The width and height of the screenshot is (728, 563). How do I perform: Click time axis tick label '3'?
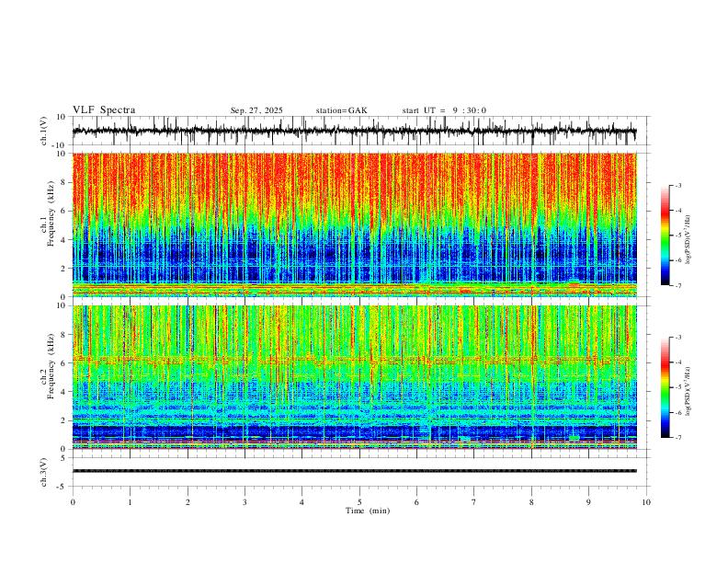245,502
